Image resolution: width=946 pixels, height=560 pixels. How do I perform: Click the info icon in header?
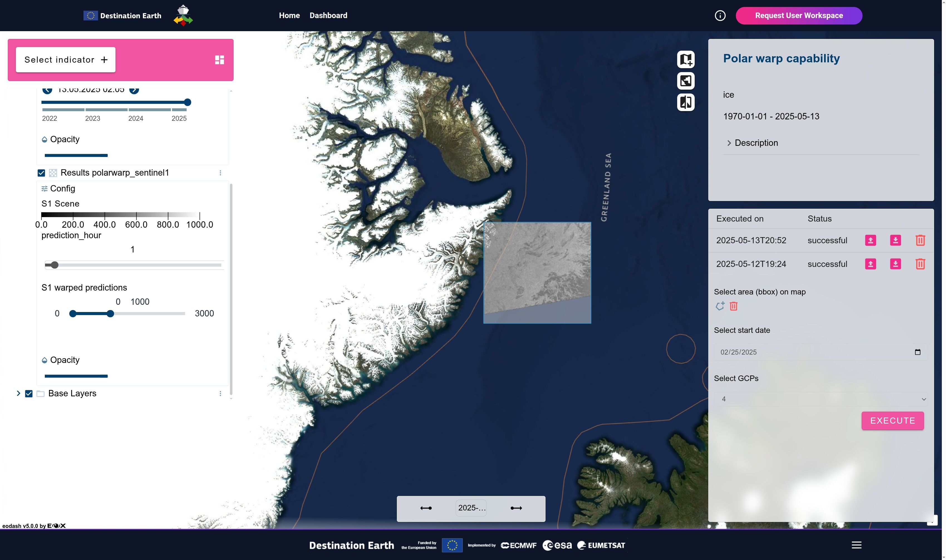point(720,16)
